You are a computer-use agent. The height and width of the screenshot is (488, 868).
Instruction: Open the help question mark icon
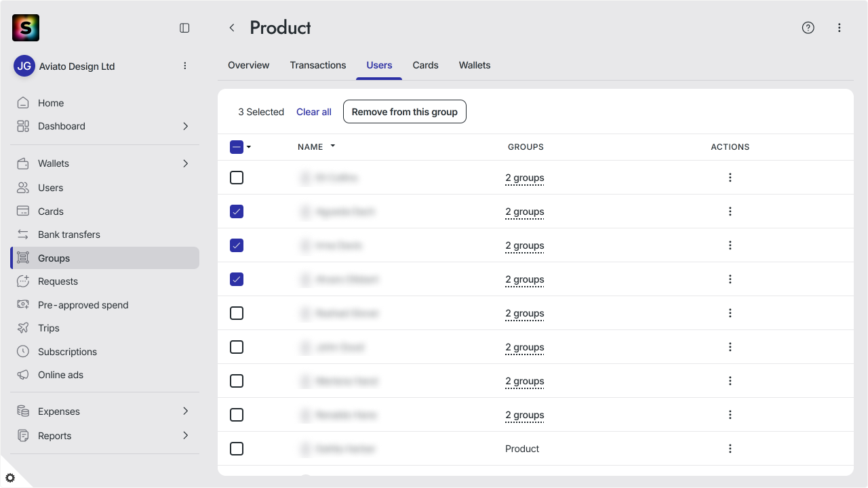(x=808, y=28)
